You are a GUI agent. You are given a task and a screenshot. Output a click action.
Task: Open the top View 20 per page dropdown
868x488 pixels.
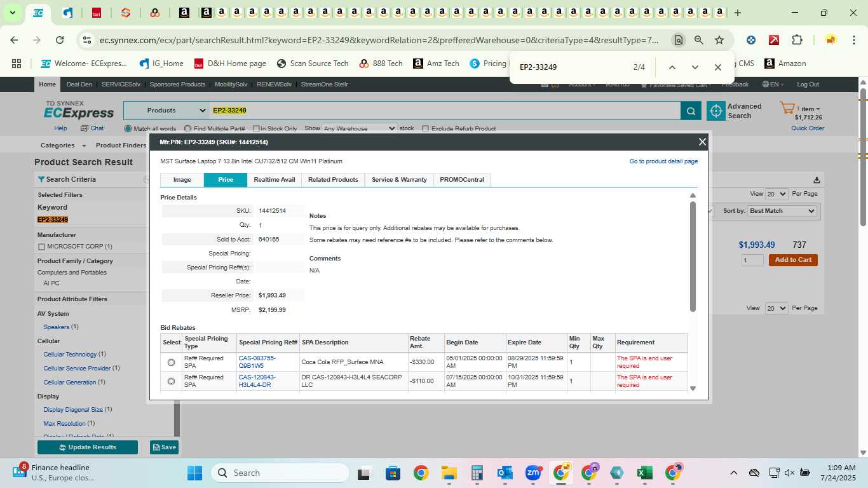[776, 194]
